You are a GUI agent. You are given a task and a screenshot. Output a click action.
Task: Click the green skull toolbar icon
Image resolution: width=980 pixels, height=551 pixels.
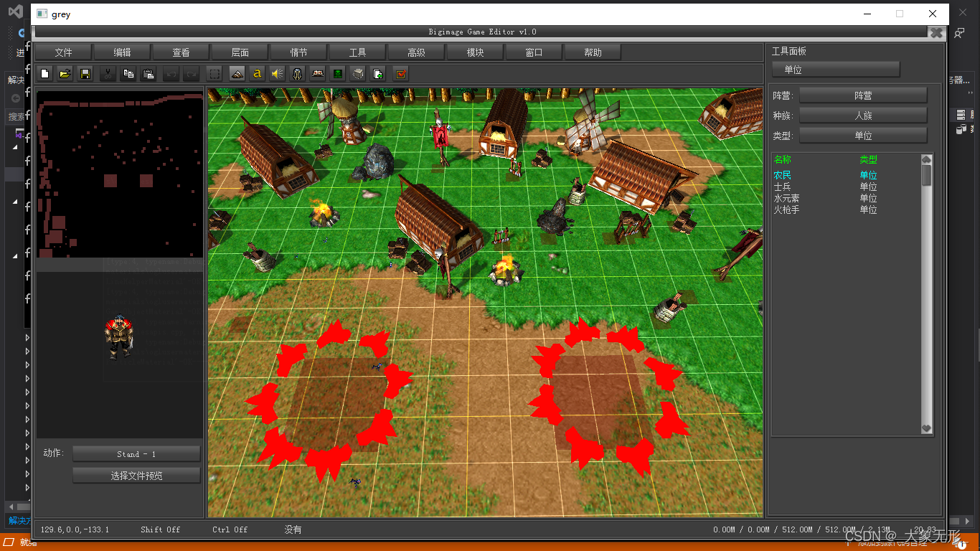click(x=338, y=73)
